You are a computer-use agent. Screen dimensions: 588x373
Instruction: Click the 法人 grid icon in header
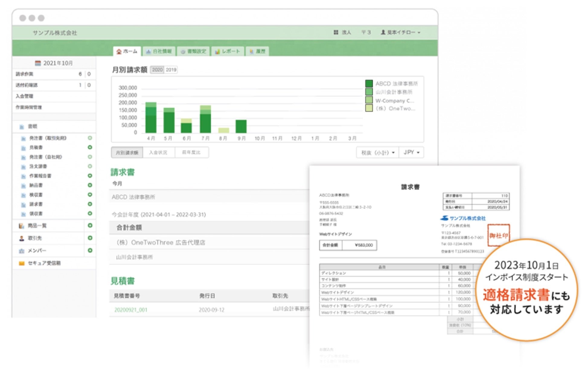(x=336, y=32)
